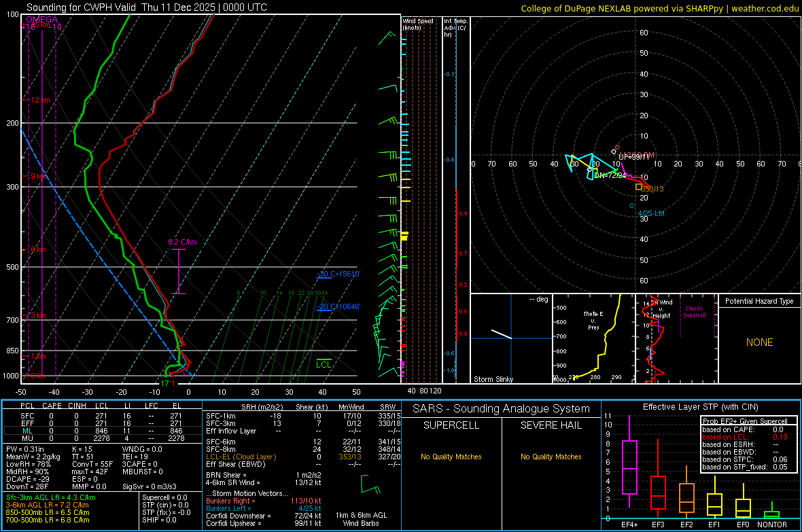Select the blue "Bunkers Left =" label
This screenshot has height=532, width=802.
[228, 508]
